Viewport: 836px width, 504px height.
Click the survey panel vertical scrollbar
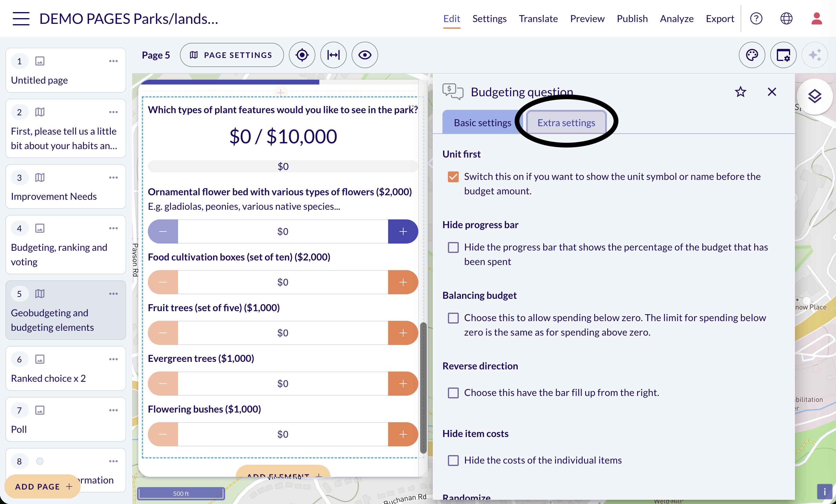(x=423, y=388)
